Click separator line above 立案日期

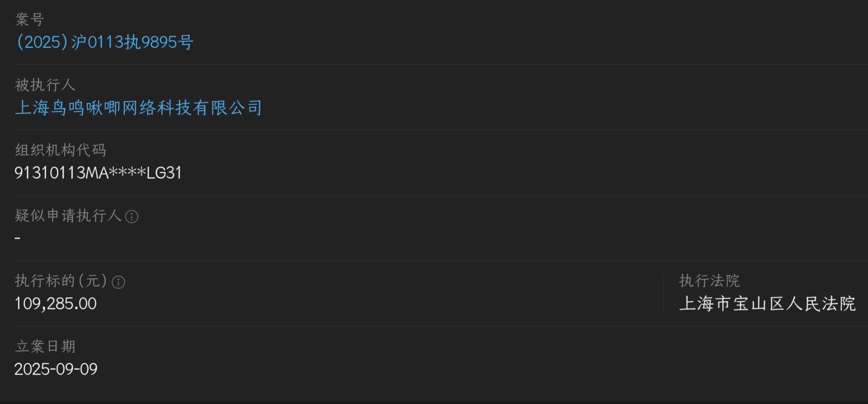(x=441, y=326)
